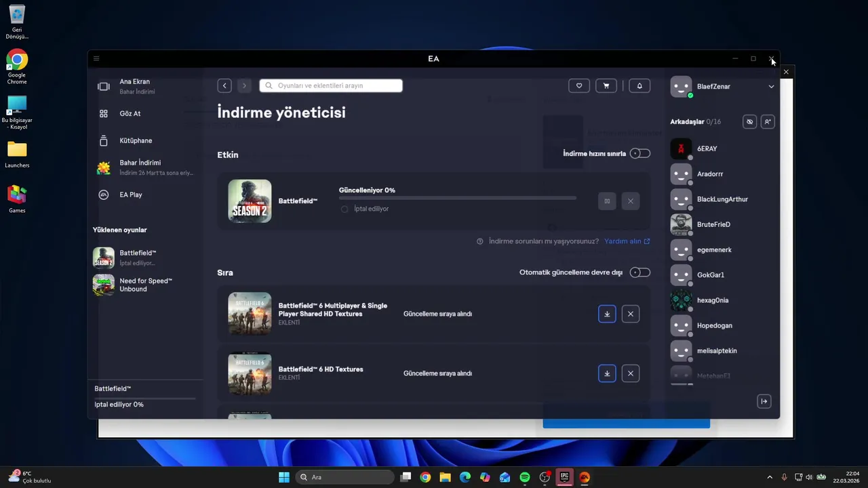Open the EA hamburger menu
Image resolution: width=868 pixels, height=488 pixels.
96,59
